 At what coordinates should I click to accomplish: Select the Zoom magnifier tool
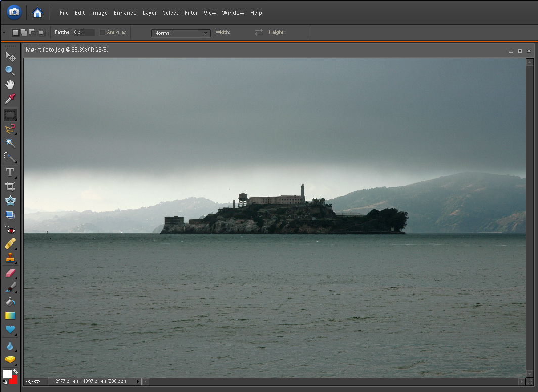click(10, 71)
